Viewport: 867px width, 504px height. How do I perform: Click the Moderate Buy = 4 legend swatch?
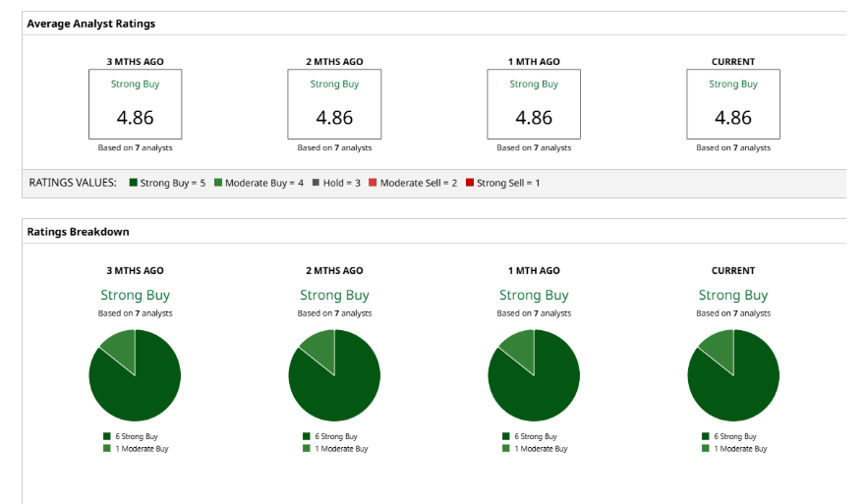click(x=217, y=183)
